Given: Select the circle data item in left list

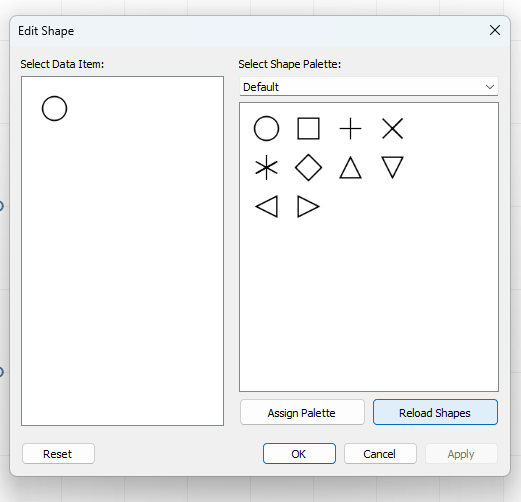Looking at the screenshot, I should point(54,108).
